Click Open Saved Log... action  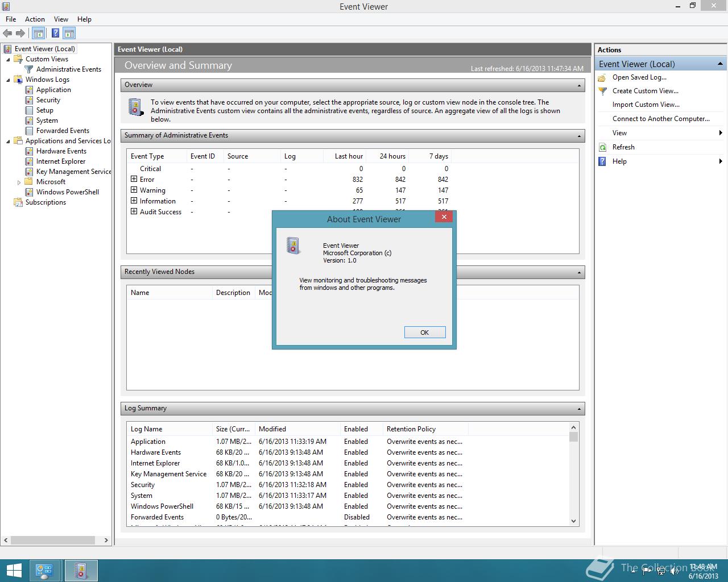point(639,77)
